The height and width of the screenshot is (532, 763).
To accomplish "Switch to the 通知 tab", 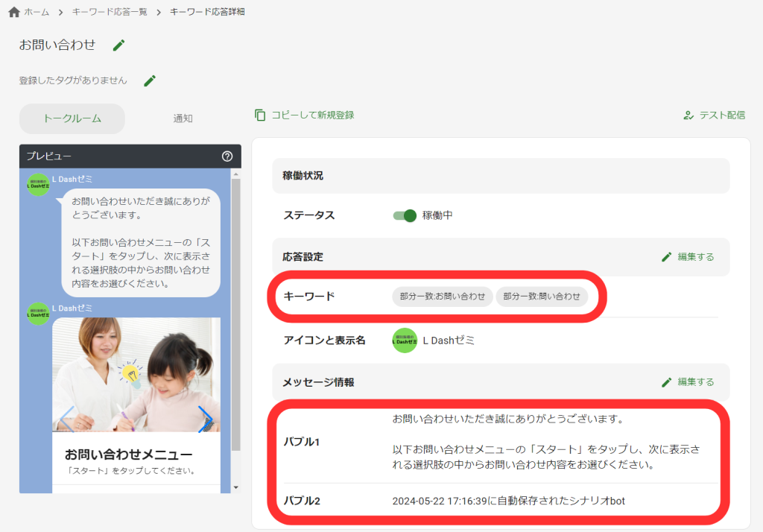I will [x=183, y=118].
